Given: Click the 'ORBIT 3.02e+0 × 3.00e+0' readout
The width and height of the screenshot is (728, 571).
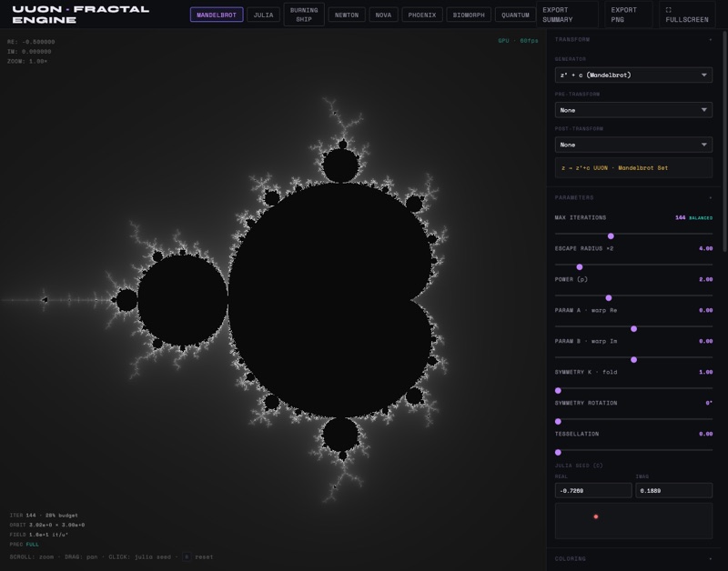Looking at the screenshot, I should pyautogui.click(x=47, y=525).
